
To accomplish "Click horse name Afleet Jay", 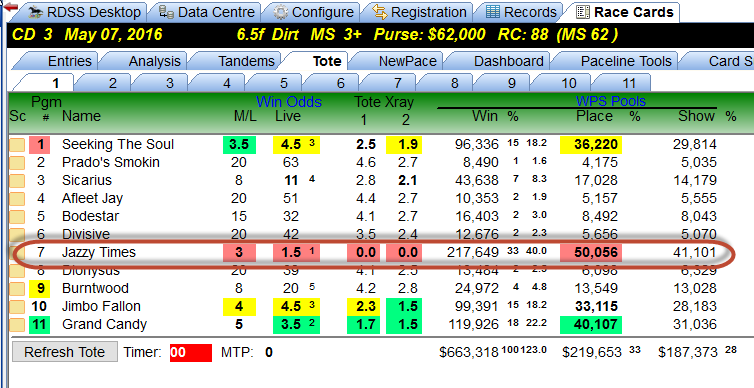I will 92,199.
